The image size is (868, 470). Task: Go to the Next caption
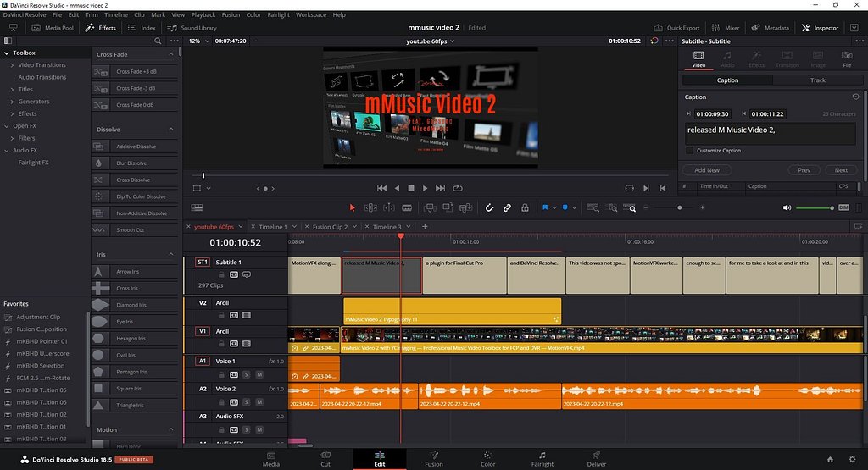click(x=841, y=170)
